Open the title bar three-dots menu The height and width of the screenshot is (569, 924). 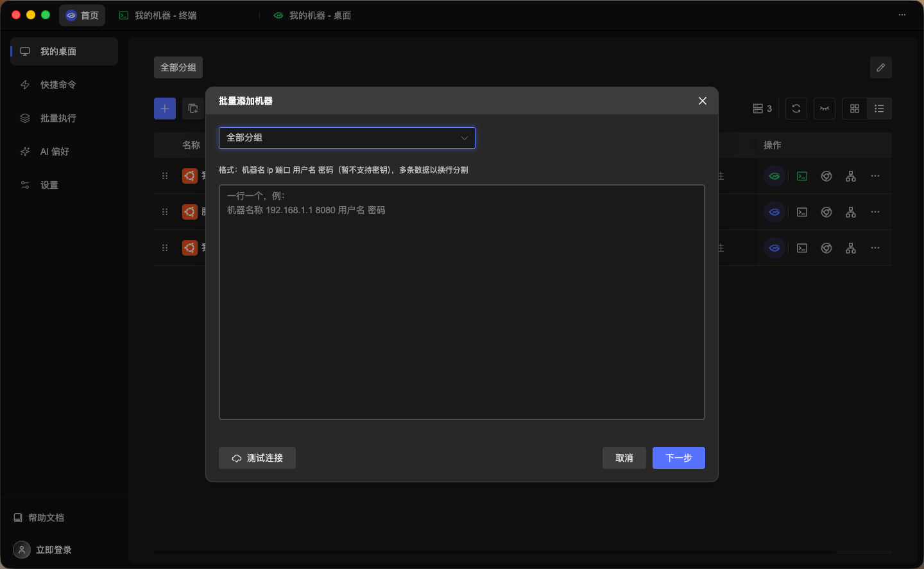(x=902, y=15)
